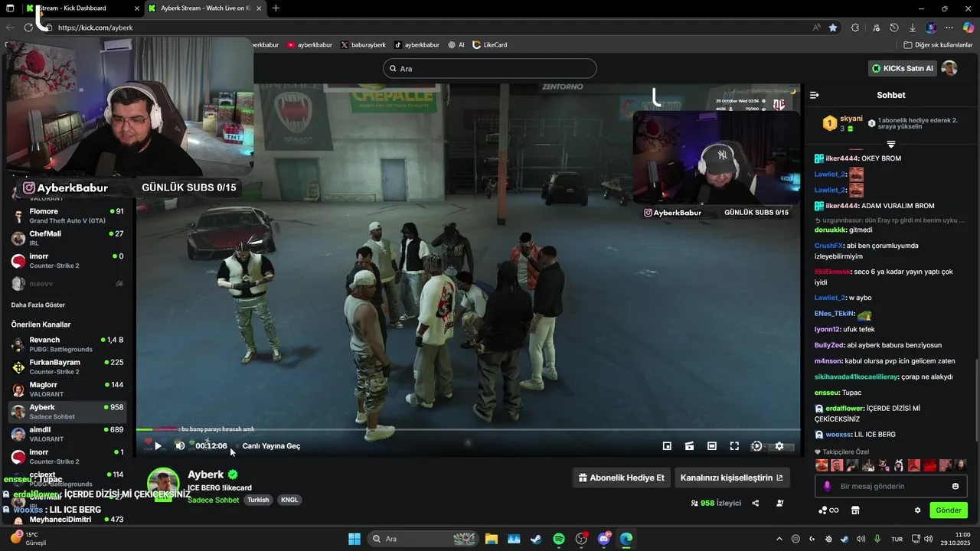Mute the stream via the speaker icon

179,446
